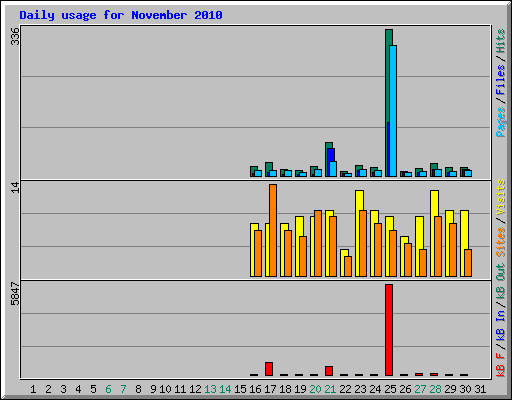This screenshot has width=512, height=400.
Task: Click day label "10" on the x-axis
Action: [x=165, y=389]
